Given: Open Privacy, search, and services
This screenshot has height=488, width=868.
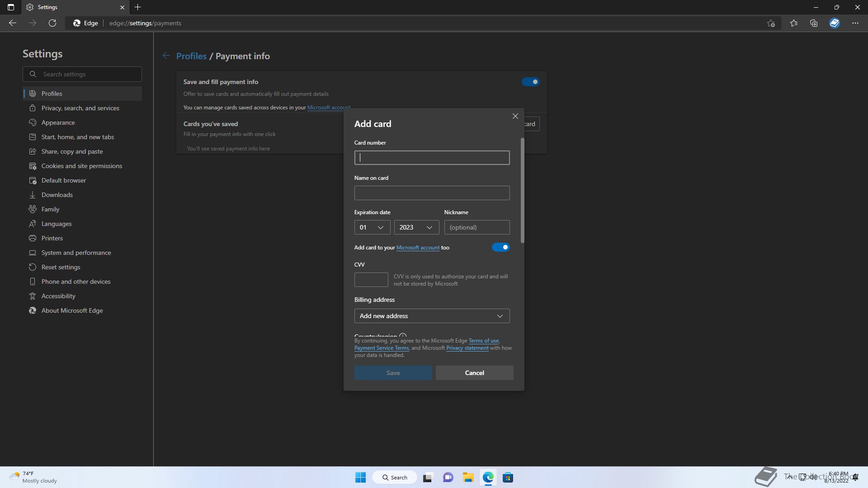Looking at the screenshot, I should [x=82, y=108].
